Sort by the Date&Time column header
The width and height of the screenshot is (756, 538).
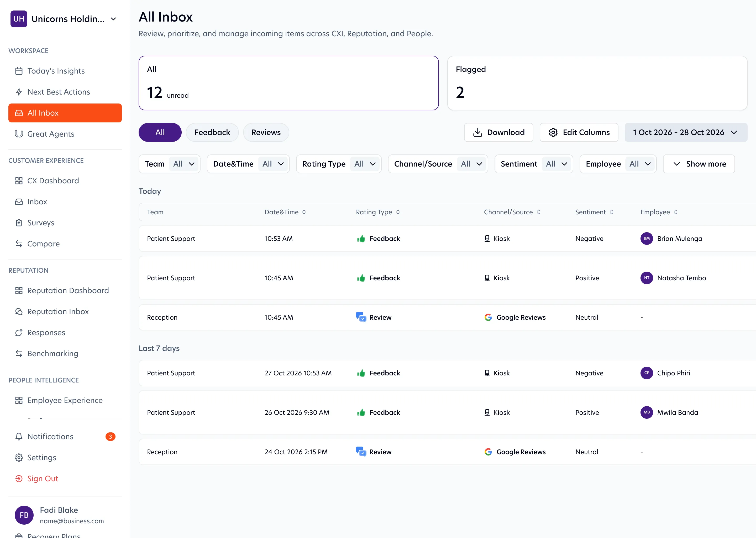285,212
